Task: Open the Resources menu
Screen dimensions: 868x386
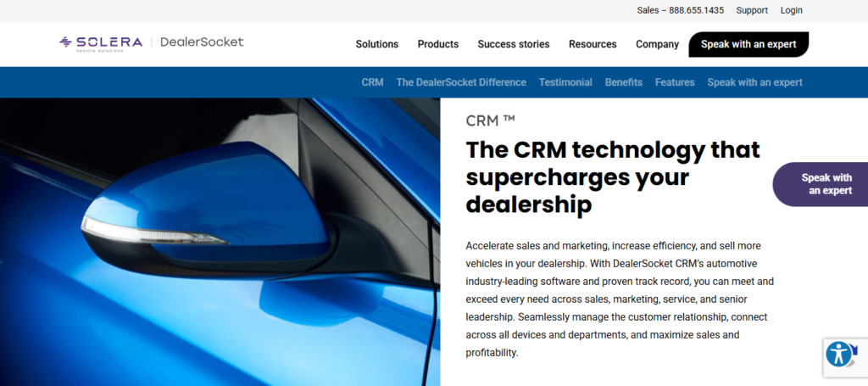Action: [x=593, y=44]
